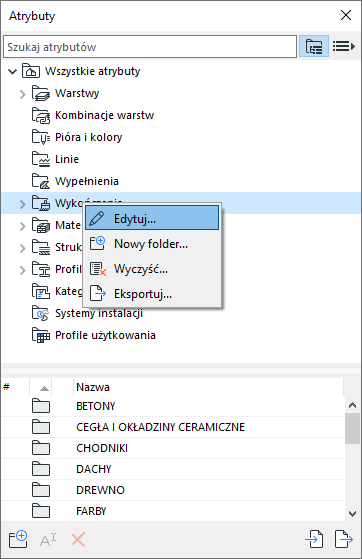362x559 pixels.
Task: Click the building materials folder icon
Action: (x=41, y=225)
